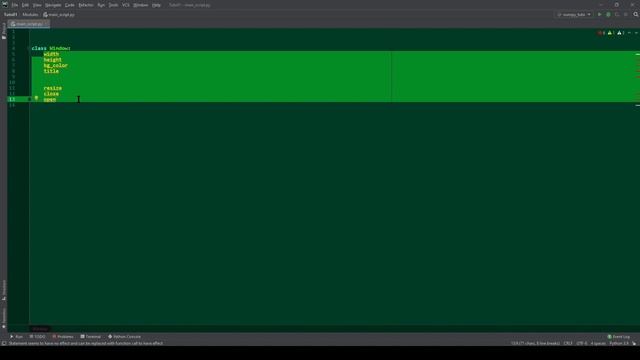Click main_script.py in the breadcrumb bar
Screen dimensions: 640x360
pyautogui.click(x=59, y=14)
